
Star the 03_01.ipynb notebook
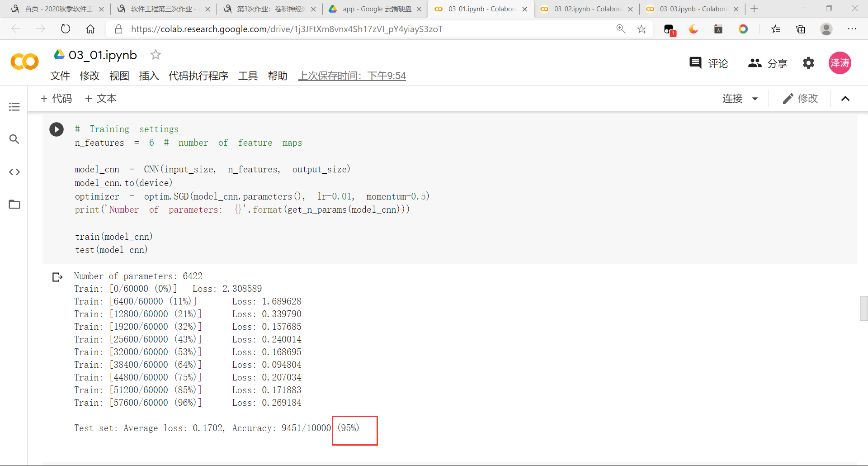pos(156,55)
